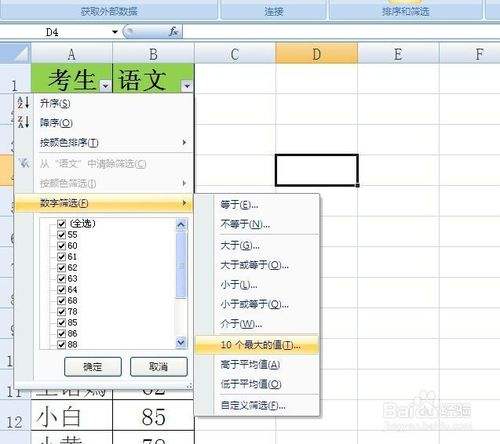Open the 考生 column filter dropdown

(105, 86)
